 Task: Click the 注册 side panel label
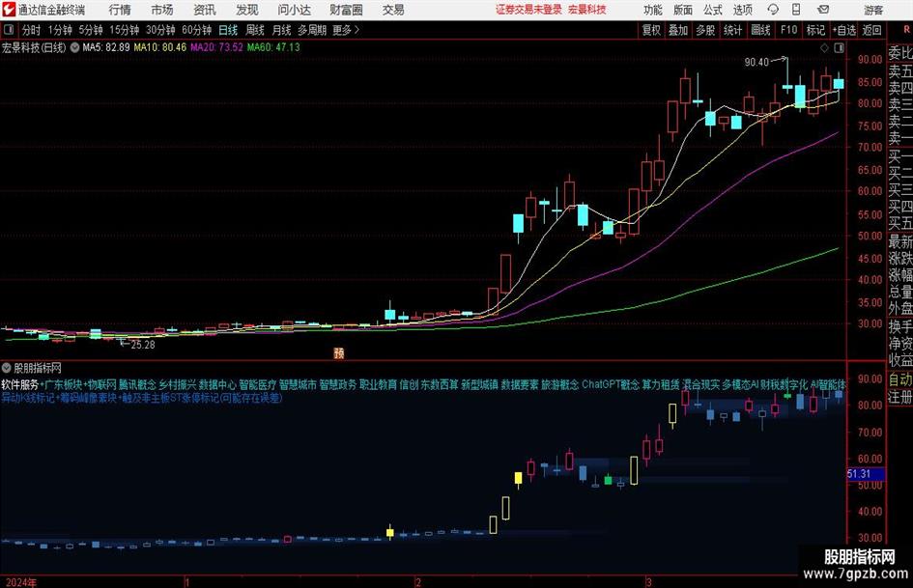900,397
